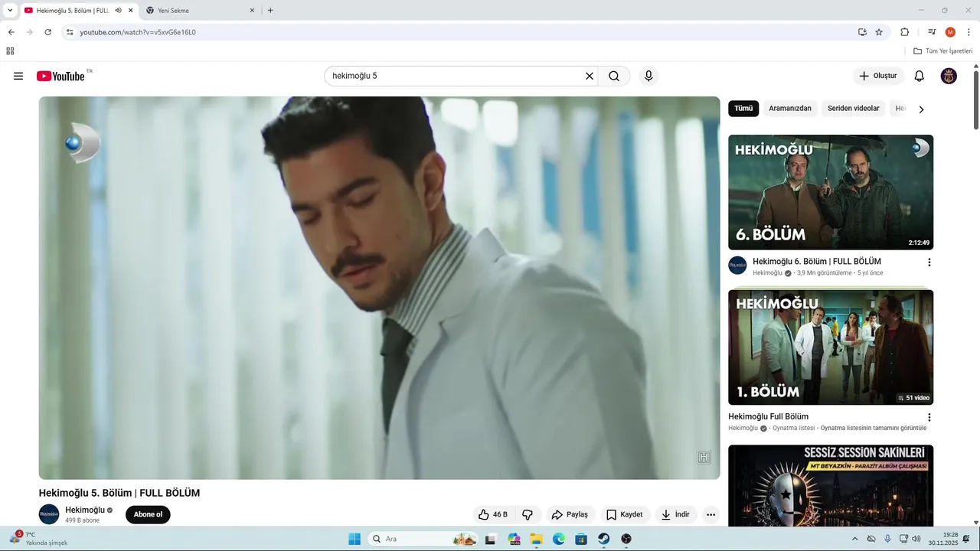This screenshot has height=551, width=980.
Task: Open Hekimoğlu Full Bölüm playlist title
Action: (x=768, y=417)
